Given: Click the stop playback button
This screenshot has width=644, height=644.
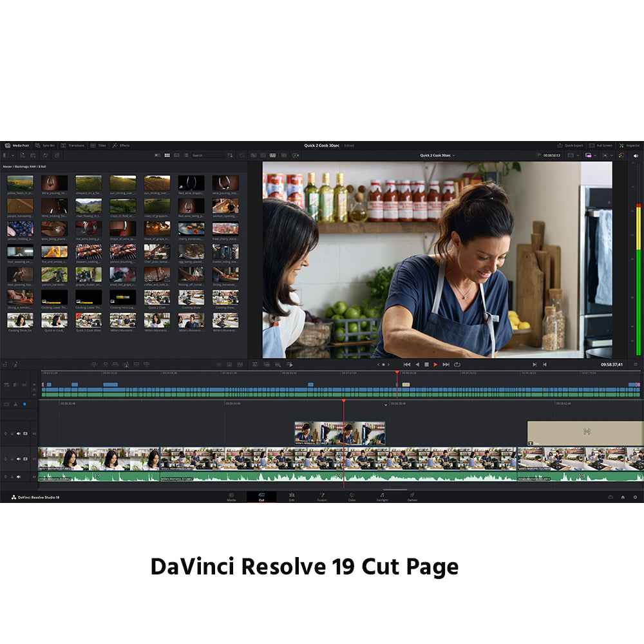Looking at the screenshot, I should pos(426,365).
